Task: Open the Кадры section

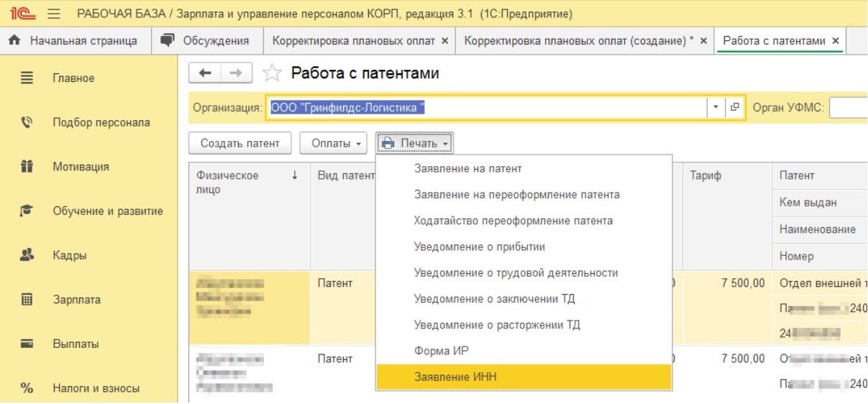Action: pos(70,255)
